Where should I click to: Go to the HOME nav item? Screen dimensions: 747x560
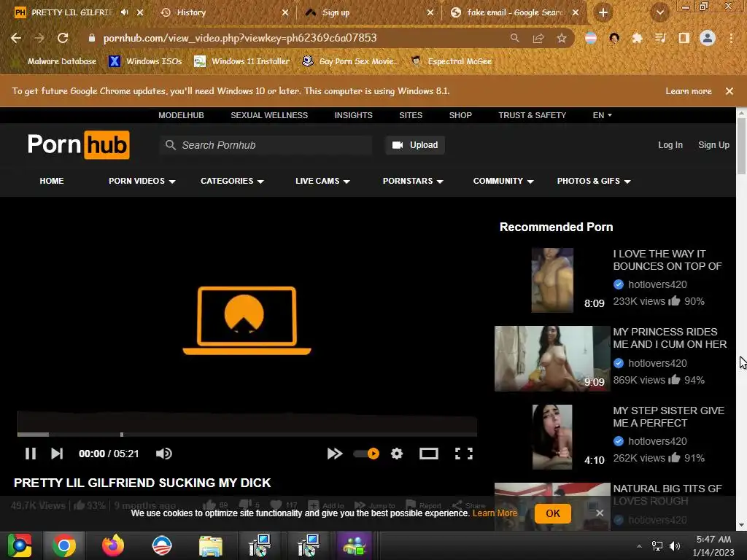coord(52,181)
